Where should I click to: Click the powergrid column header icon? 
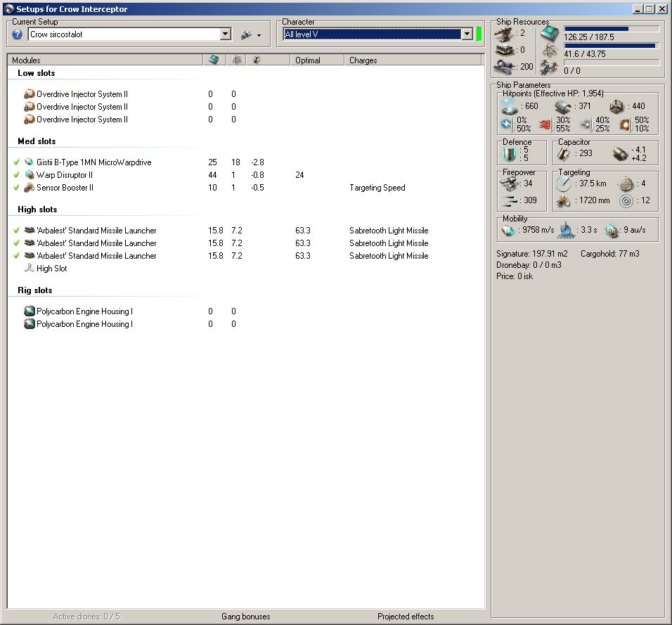237,60
